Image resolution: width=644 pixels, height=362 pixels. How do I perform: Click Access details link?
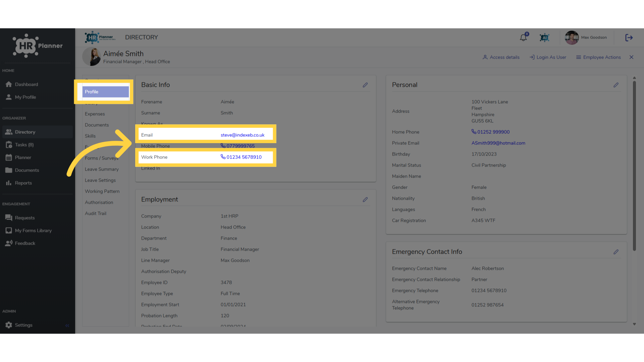pos(501,57)
